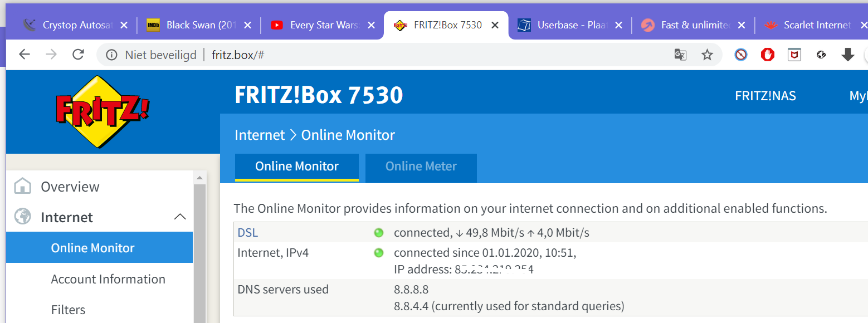Click the Internet globe icon in sidebar
Image resolution: width=868 pixels, height=323 pixels.
coord(23,217)
